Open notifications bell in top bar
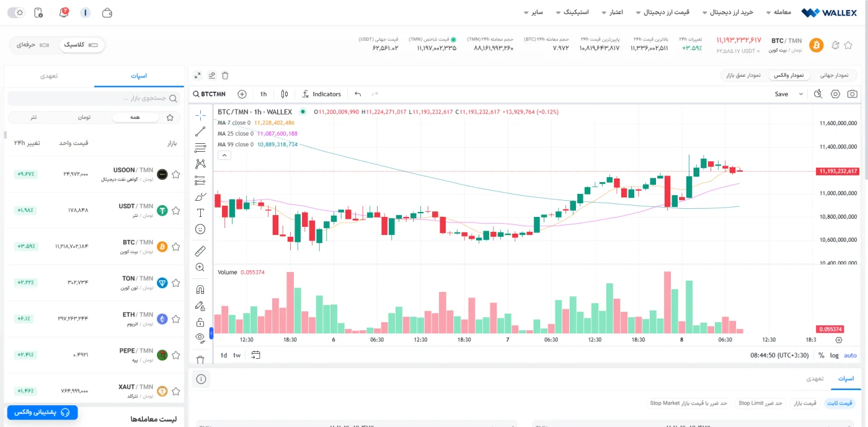Screen dimensions: 868x427 63,12
